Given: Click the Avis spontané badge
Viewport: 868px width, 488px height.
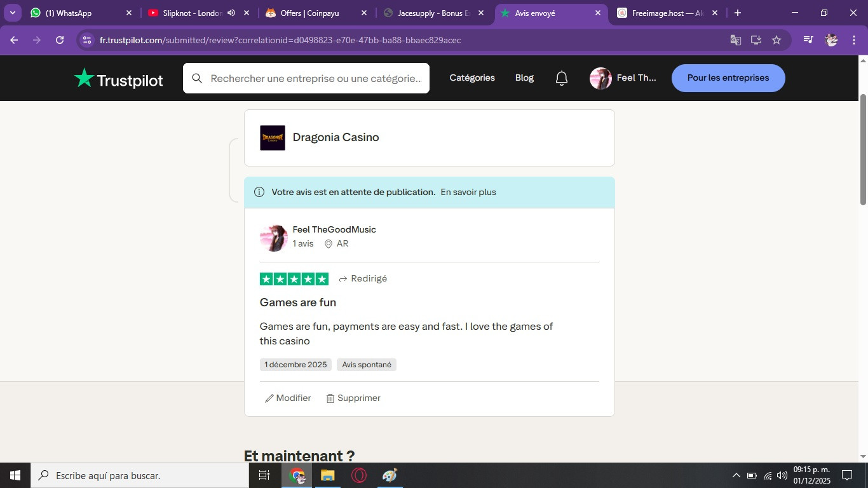Looking at the screenshot, I should (367, 365).
